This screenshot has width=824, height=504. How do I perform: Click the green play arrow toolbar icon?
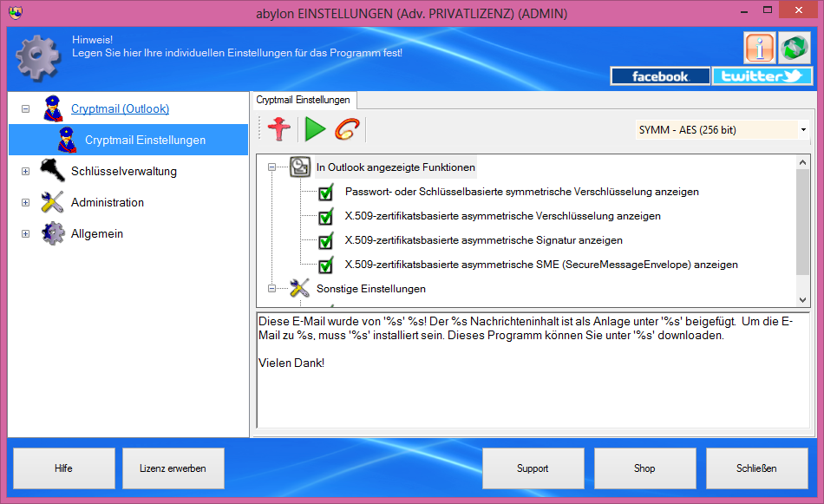point(316,129)
